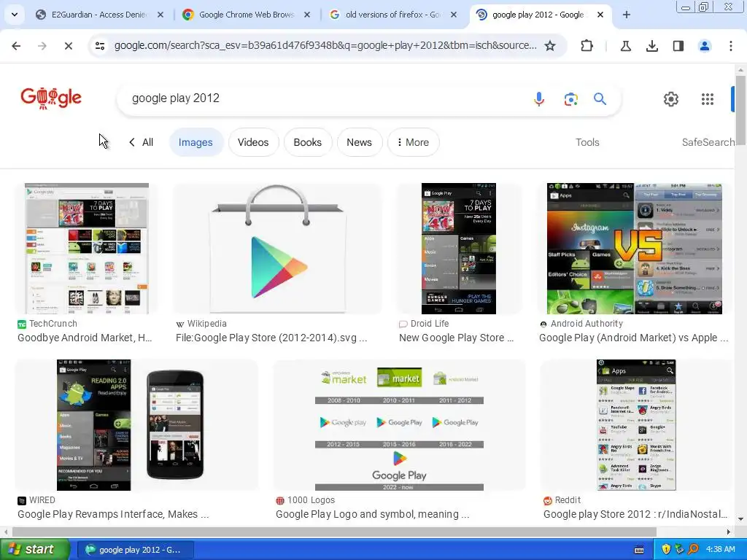Close the google play 2012 tab
This screenshot has width=747, height=560.
pyautogui.click(x=600, y=15)
